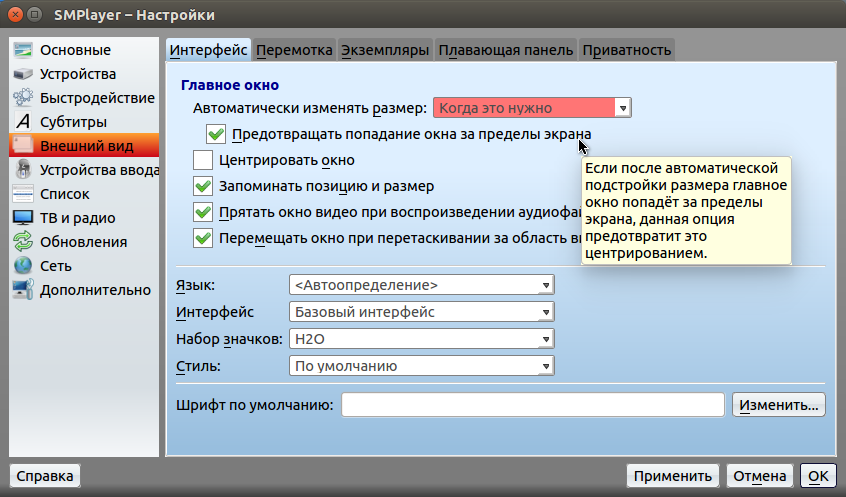
Task: Open the Устройства drive icon
Action: point(23,74)
